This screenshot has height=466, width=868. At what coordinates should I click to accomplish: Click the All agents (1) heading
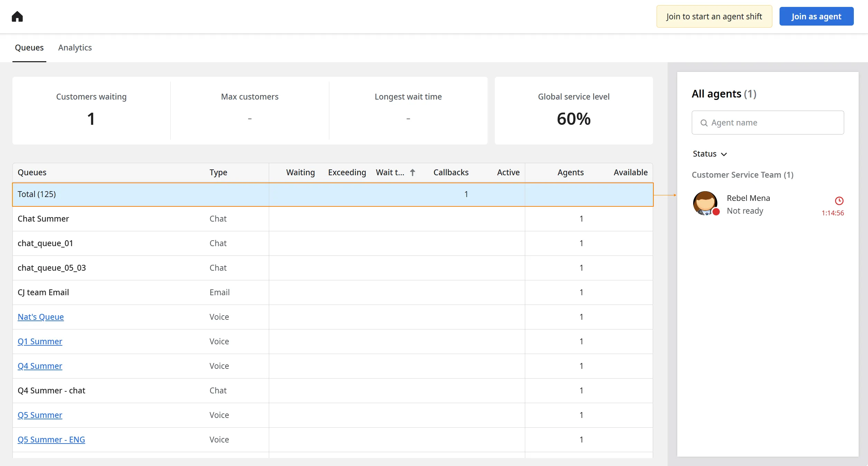724,94
